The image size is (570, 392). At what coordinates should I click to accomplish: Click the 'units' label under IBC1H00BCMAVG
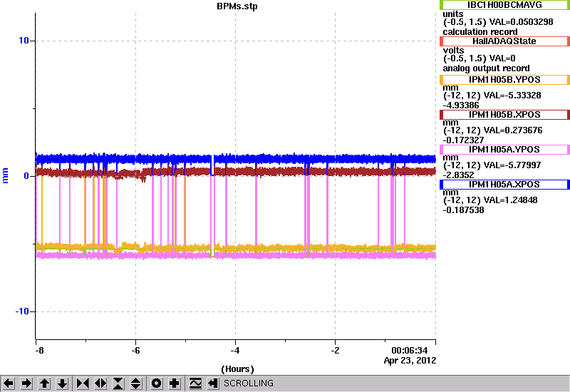coord(453,14)
